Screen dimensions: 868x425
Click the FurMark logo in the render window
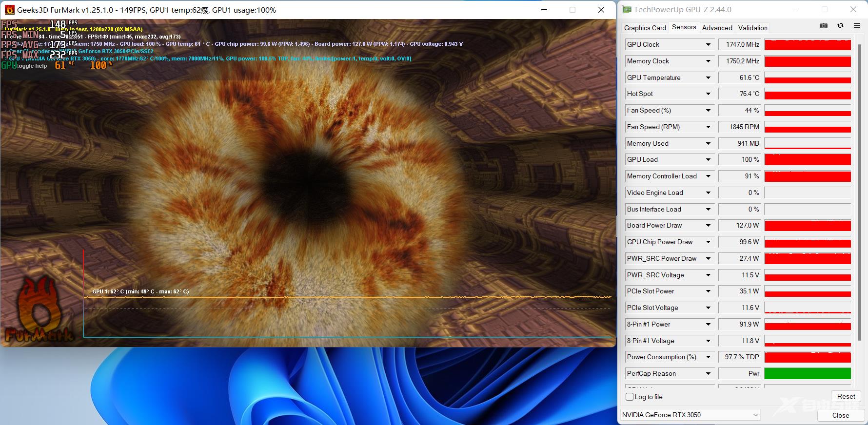[39, 312]
